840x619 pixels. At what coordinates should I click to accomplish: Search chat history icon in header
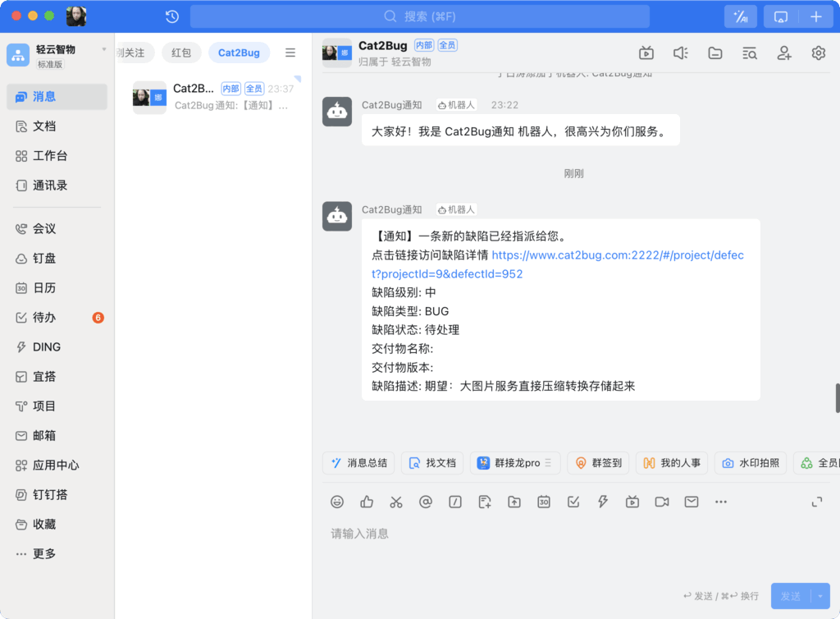point(750,53)
